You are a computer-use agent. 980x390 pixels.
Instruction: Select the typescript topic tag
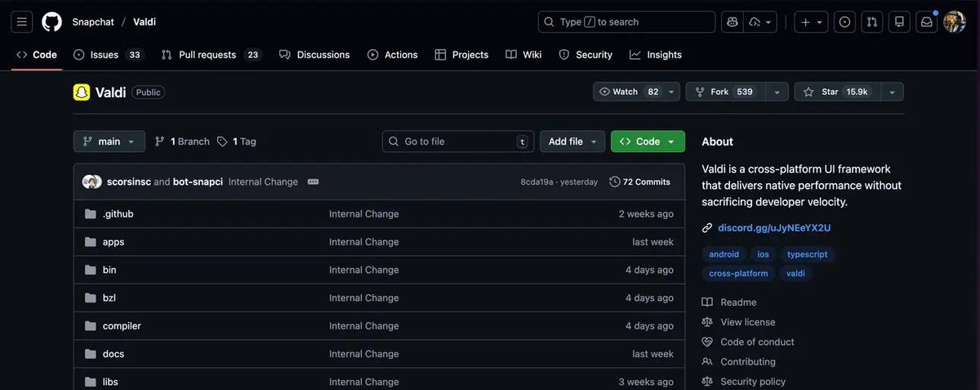(x=807, y=254)
